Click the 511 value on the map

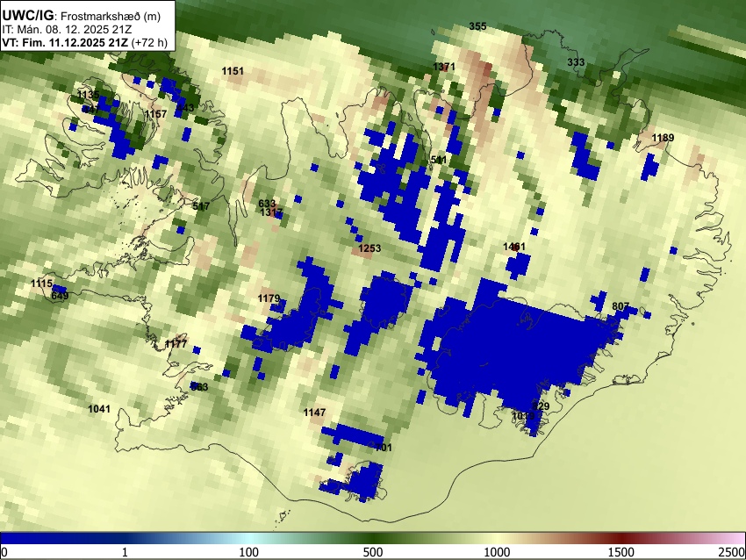tap(439, 160)
